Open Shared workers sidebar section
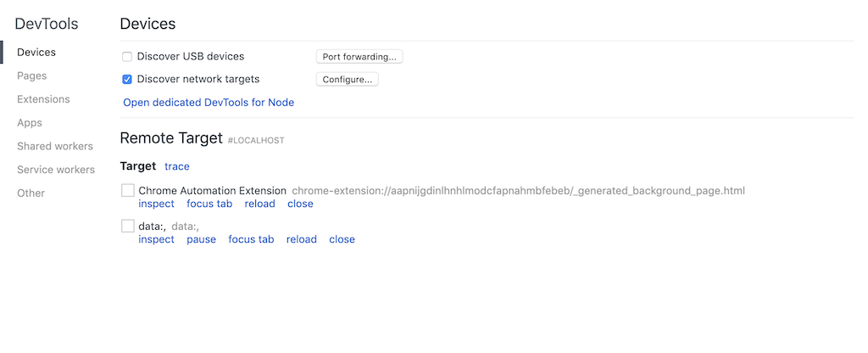Image resolution: width=868 pixels, height=353 pixels. [x=55, y=146]
